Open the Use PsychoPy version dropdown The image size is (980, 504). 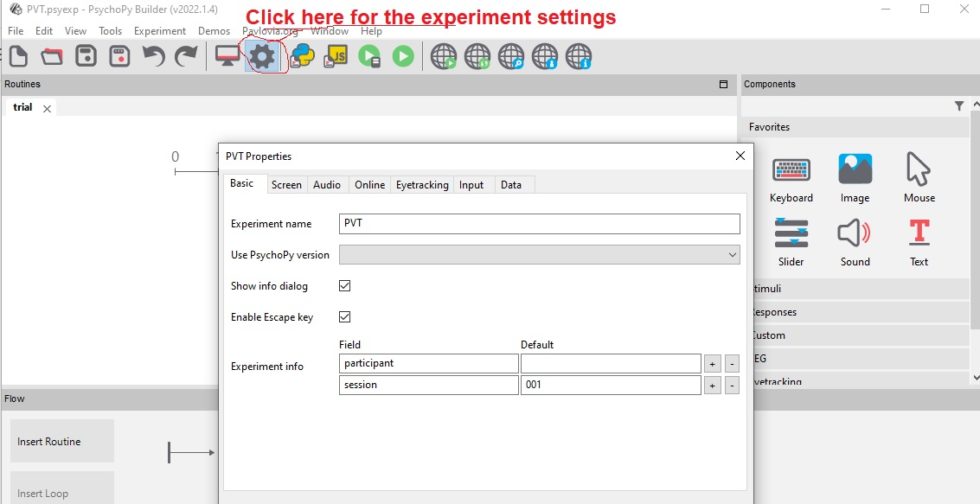(x=539, y=255)
